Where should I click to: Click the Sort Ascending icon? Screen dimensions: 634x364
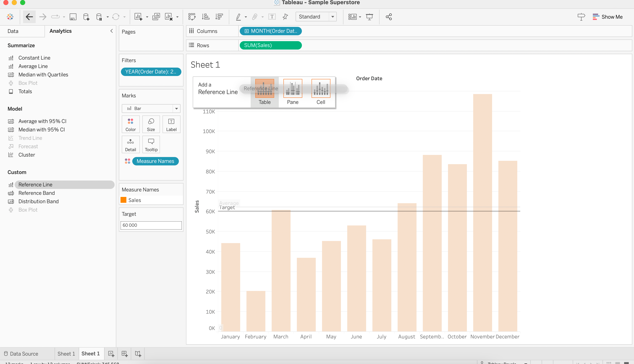206,17
